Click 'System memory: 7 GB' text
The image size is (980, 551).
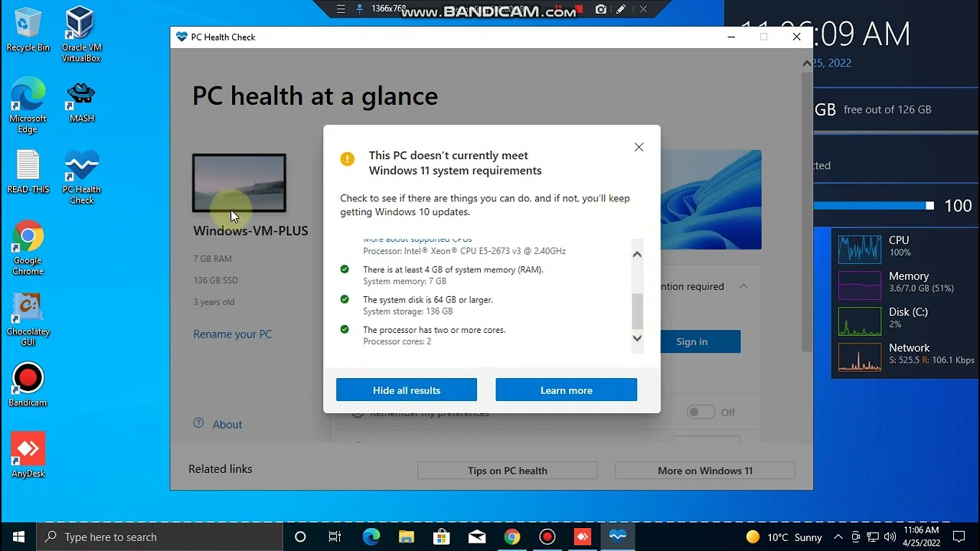(404, 282)
